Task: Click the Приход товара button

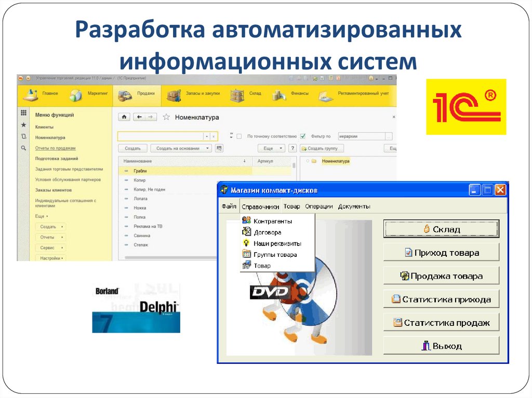Action: tap(442, 253)
